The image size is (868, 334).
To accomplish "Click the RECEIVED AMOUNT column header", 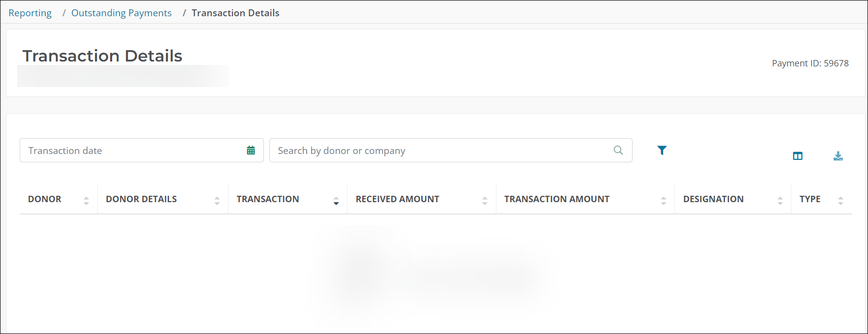I will 397,199.
